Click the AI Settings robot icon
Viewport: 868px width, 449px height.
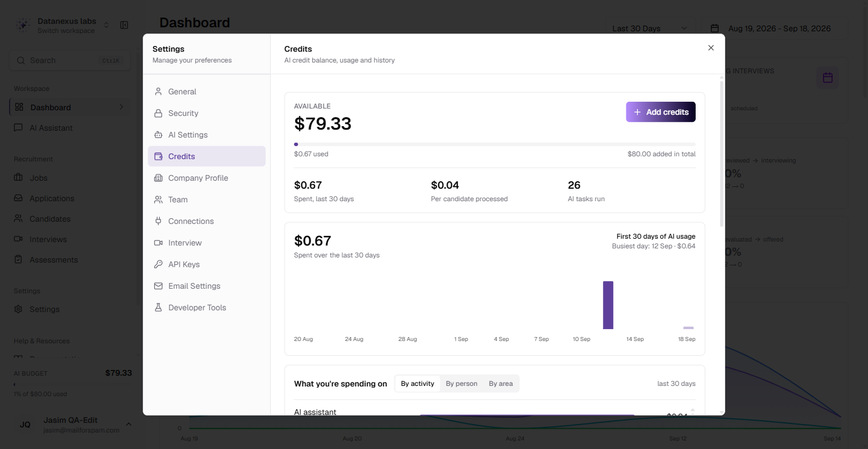[158, 135]
